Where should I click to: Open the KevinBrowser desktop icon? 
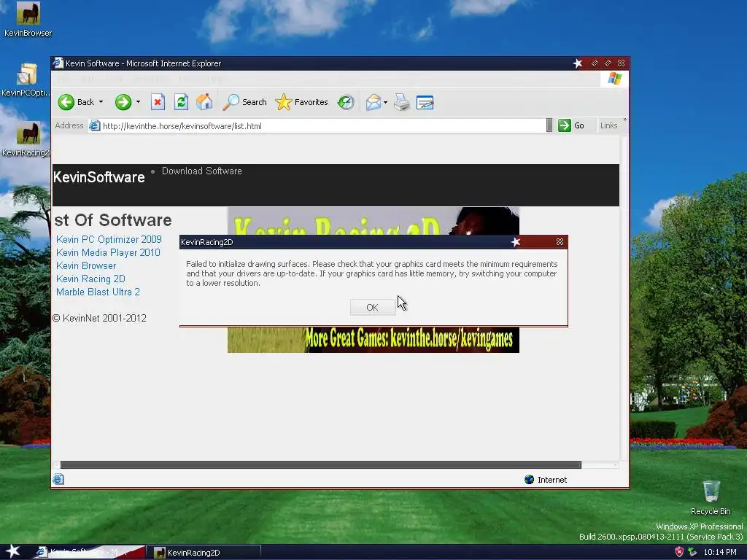[28, 19]
